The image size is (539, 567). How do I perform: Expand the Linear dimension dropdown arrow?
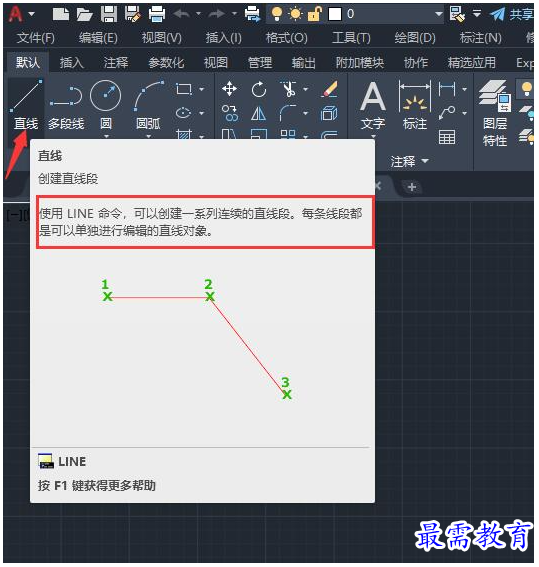pyautogui.click(x=464, y=89)
